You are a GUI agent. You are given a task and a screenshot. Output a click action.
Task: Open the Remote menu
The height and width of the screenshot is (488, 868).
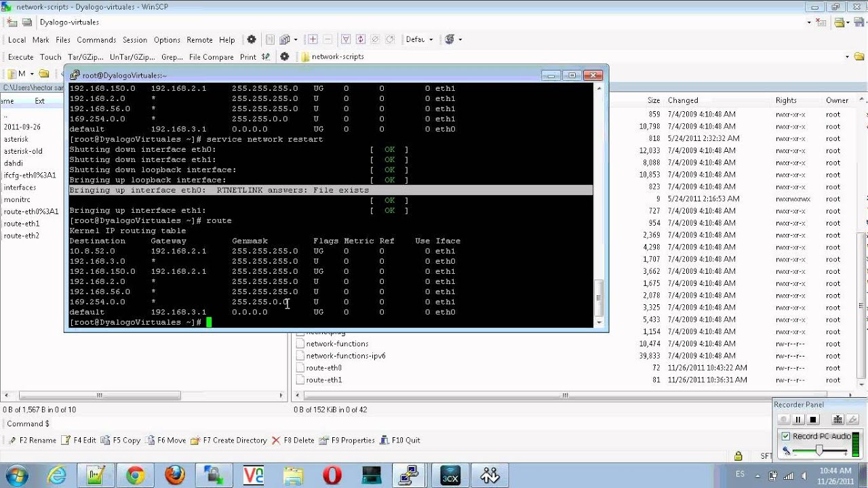[199, 40]
